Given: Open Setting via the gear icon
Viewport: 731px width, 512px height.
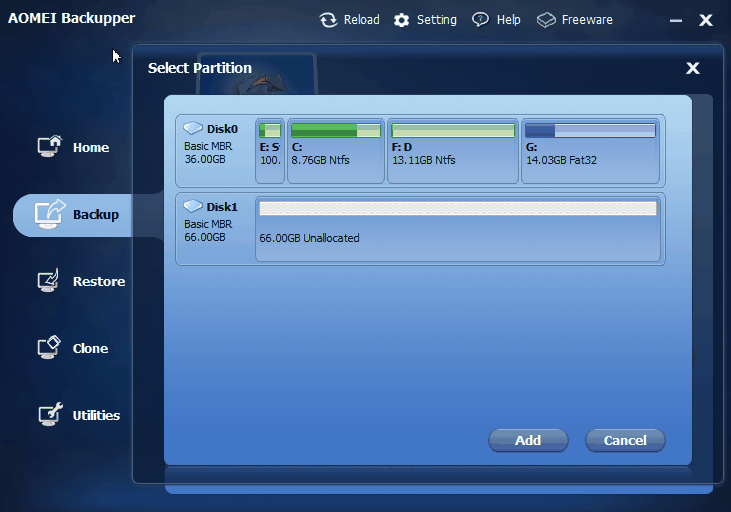Looking at the screenshot, I should point(401,20).
